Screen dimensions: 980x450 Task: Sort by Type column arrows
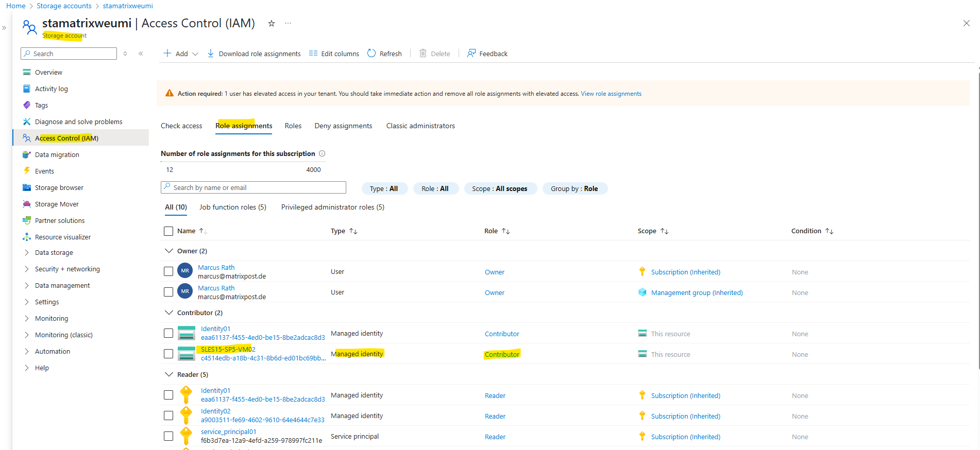(x=353, y=231)
